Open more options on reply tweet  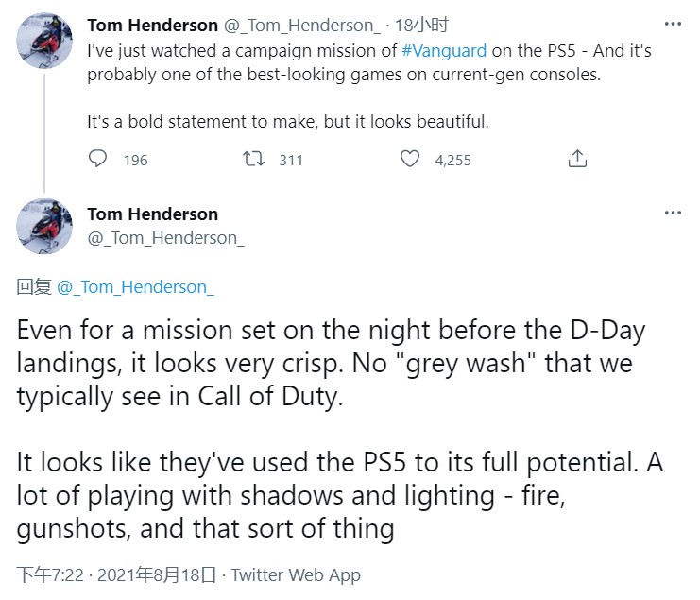tap(672, 214)
